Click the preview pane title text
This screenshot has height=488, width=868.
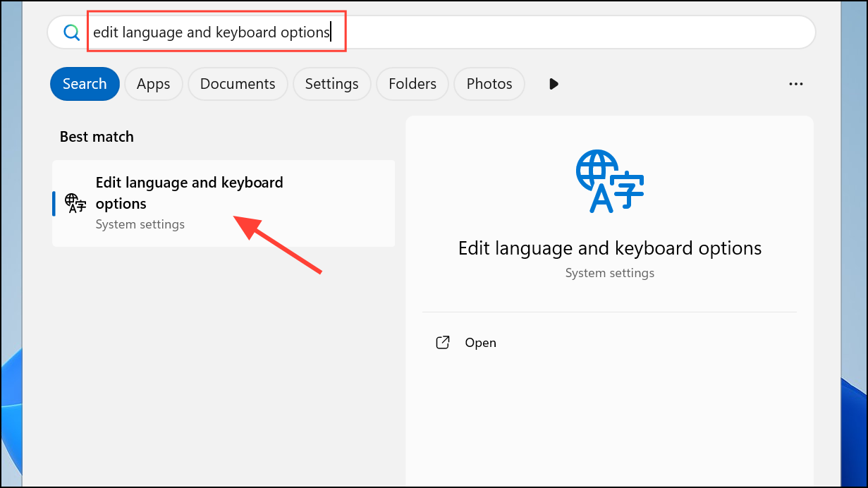click(x=609, y=248)
